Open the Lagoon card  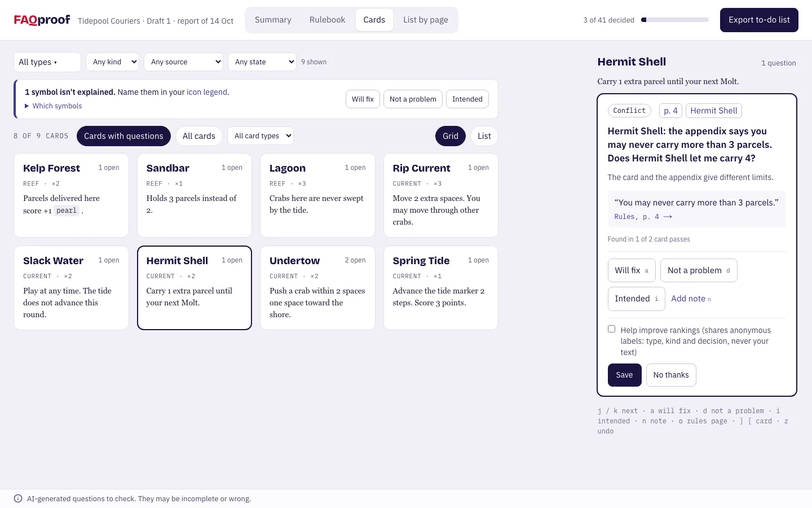coord(317,195)
